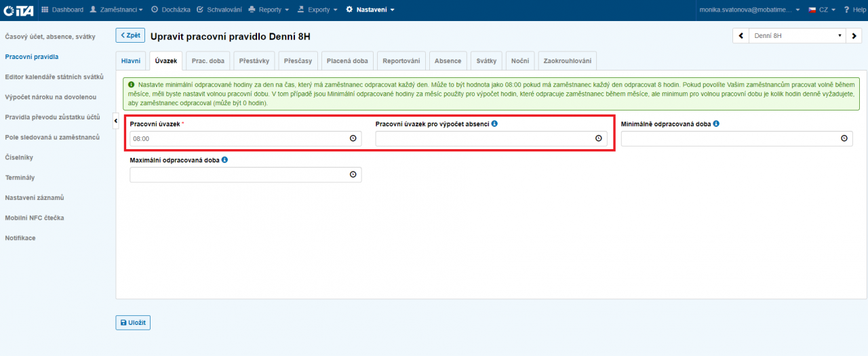Open the Help link in top bar
The width and height of the screenshot is (868, 356).
(854, 9)
